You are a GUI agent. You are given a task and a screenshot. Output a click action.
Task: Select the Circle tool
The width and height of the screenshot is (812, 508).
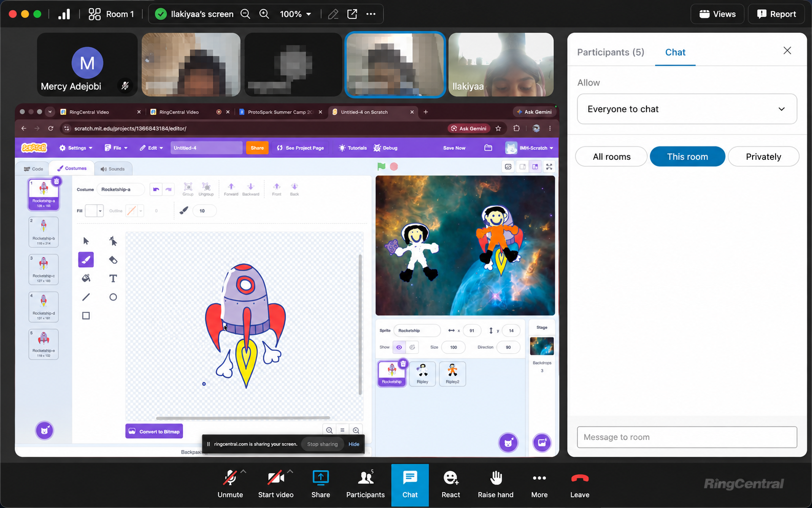pyautogui.click(x=113, y=297)
